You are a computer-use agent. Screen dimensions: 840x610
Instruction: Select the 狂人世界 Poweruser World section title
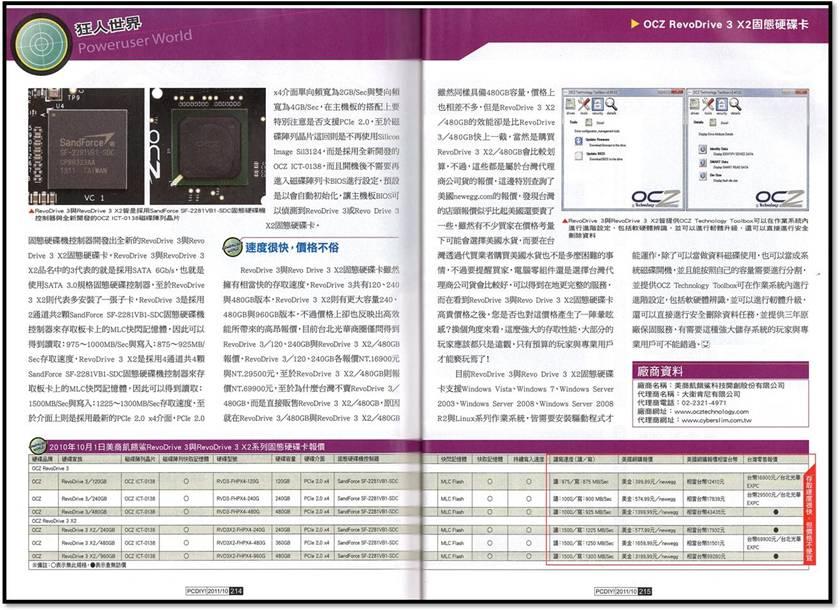(x=133, y=34)
